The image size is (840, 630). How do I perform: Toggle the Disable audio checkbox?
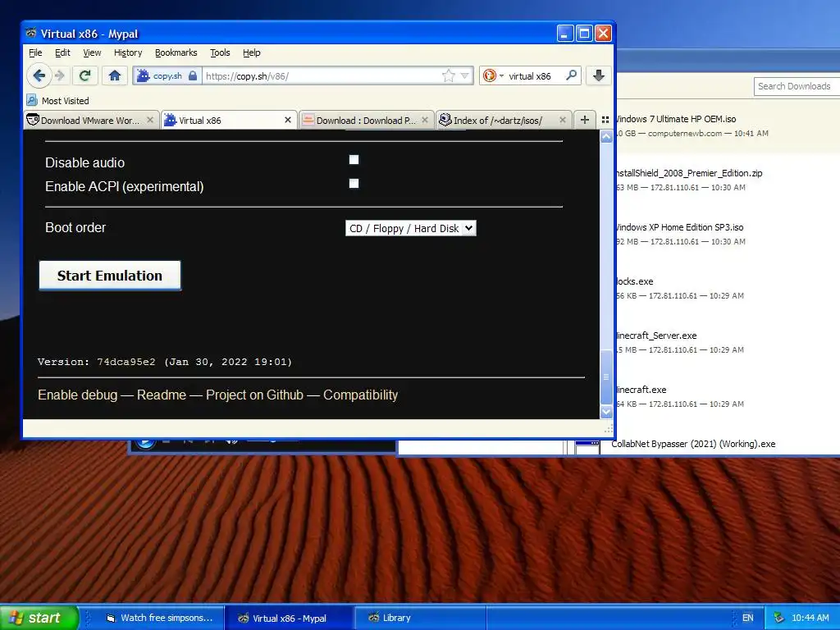(354, 160)
